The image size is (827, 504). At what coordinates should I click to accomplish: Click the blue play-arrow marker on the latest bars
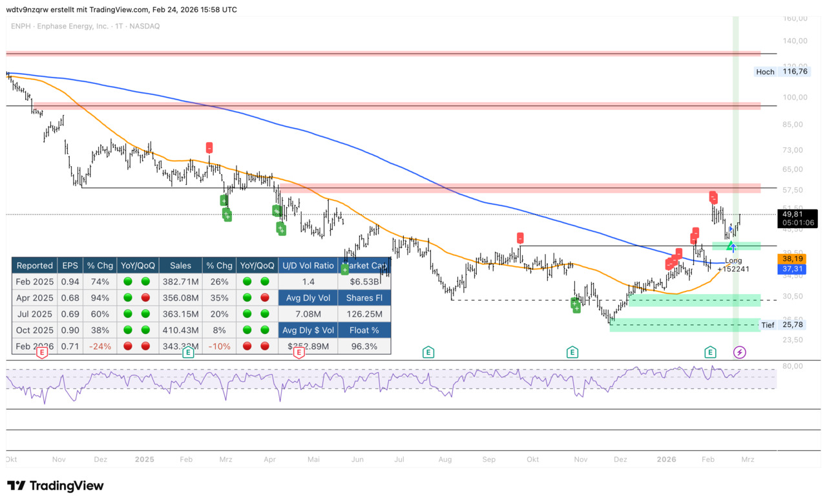click(x=731, y=229)
